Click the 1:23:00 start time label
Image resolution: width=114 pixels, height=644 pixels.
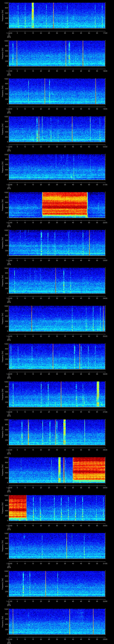[x=9, y=298]
